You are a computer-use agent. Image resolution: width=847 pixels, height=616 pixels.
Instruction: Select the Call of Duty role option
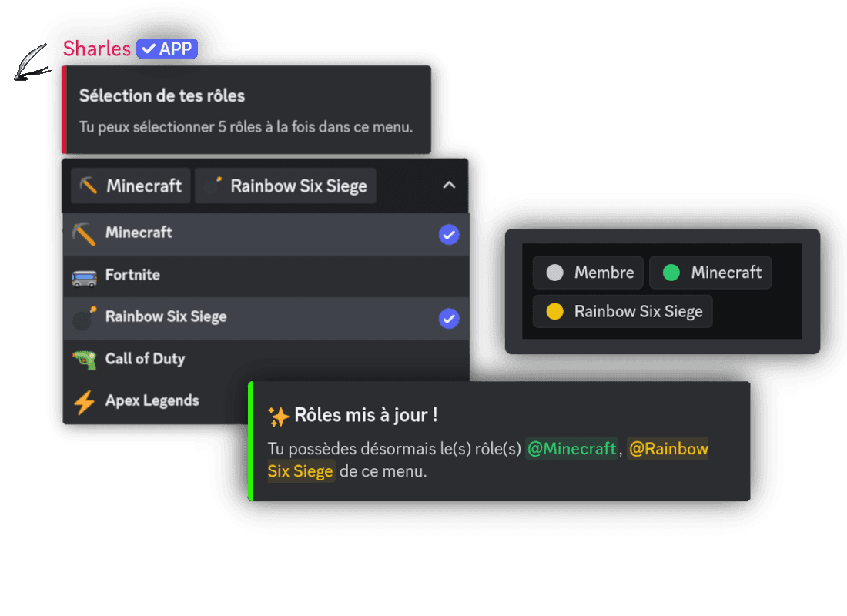266,360
